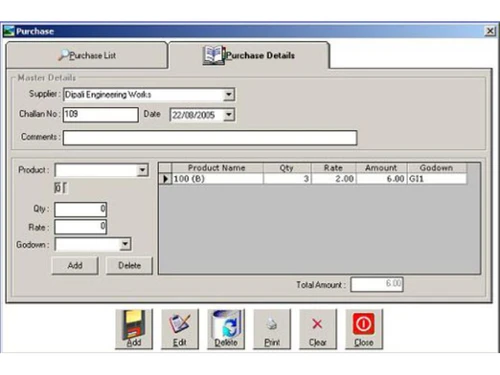Click the Print printer button
The width and height of the screenshot is (500, 375).
(x=272, y=329)
